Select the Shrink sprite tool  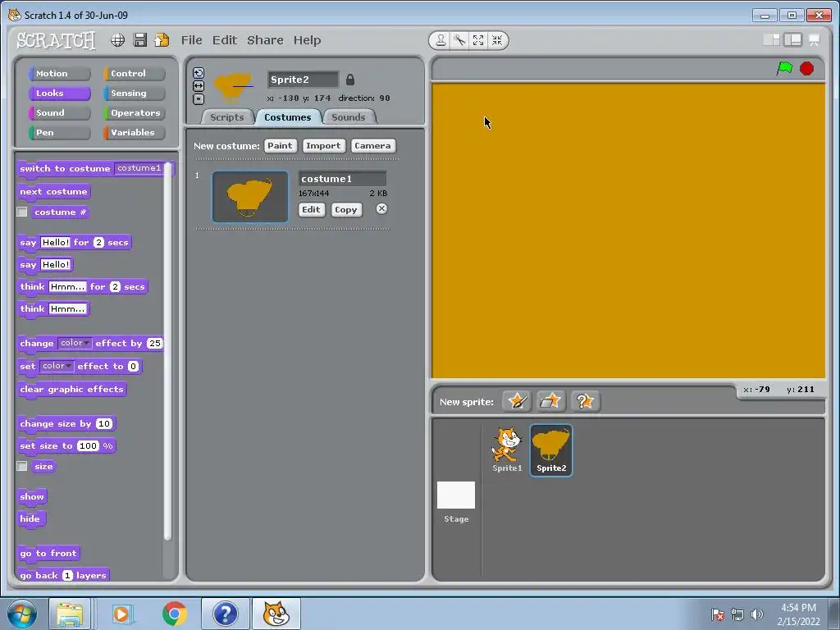click(496, 40)
